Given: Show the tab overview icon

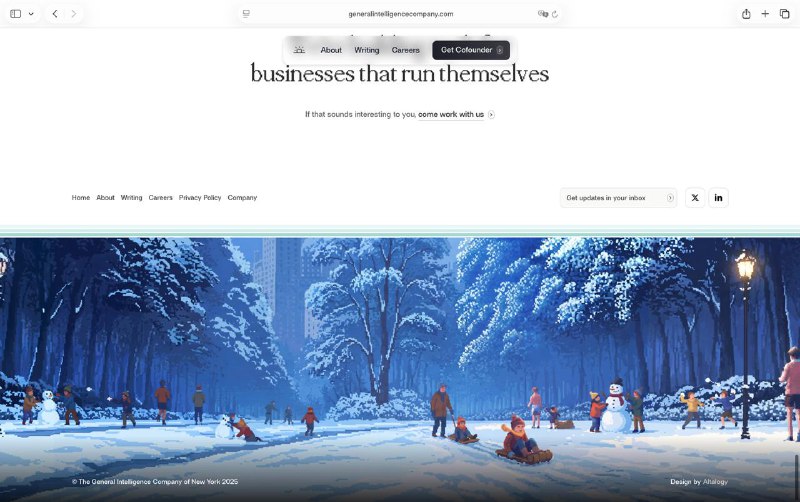Looking at the screenshot, I should [x=785, y=14].
